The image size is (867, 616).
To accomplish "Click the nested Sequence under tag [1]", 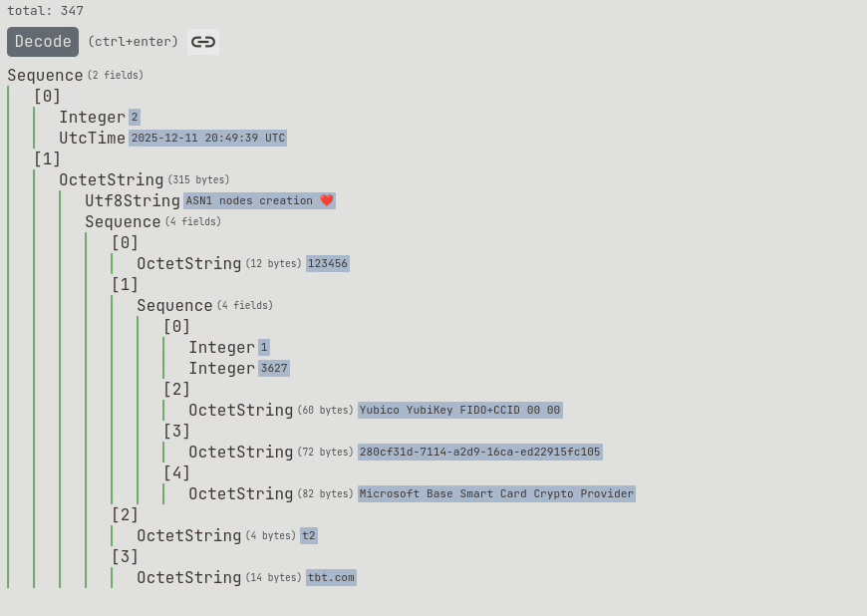I will pyautogui.click(x=174, y=306).
